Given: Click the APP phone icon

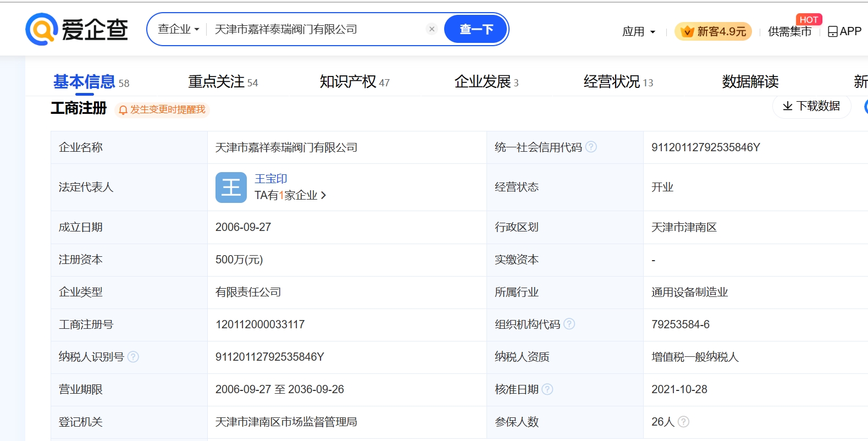Looking at the screenshot, I should click(832, 32).
